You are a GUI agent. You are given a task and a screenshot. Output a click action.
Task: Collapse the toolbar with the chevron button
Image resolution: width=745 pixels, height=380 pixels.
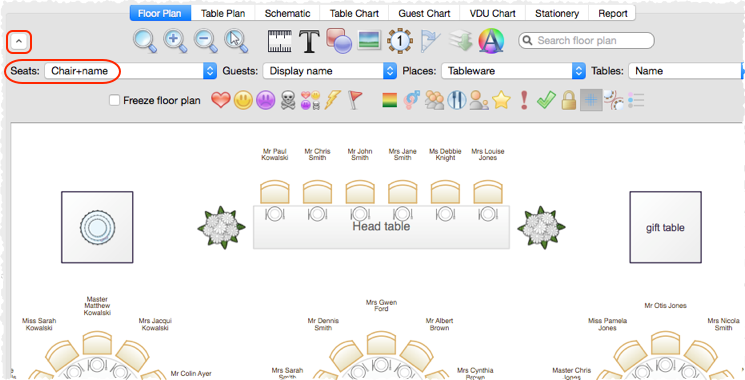click(19, 42)
